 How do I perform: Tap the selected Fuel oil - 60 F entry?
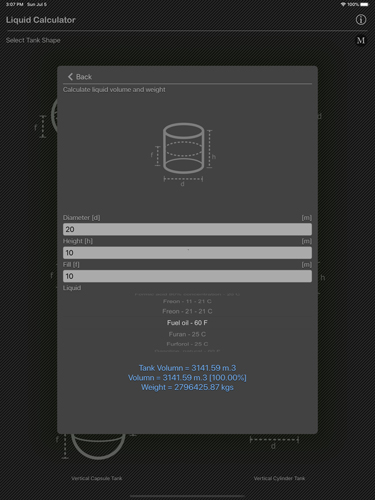187,323
